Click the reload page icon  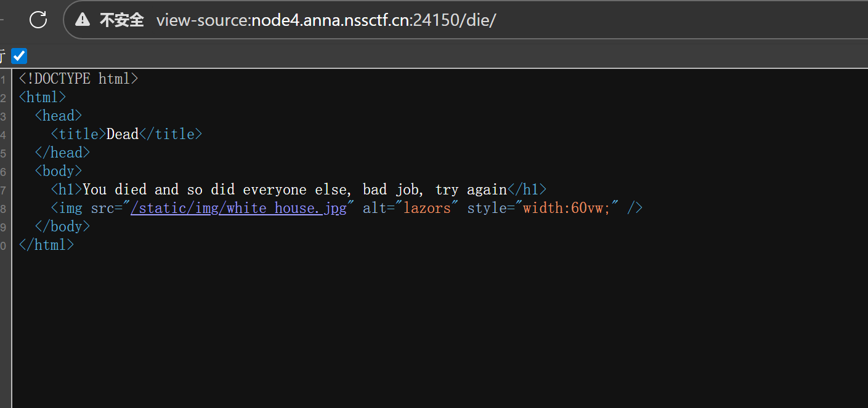click(38, 20)
